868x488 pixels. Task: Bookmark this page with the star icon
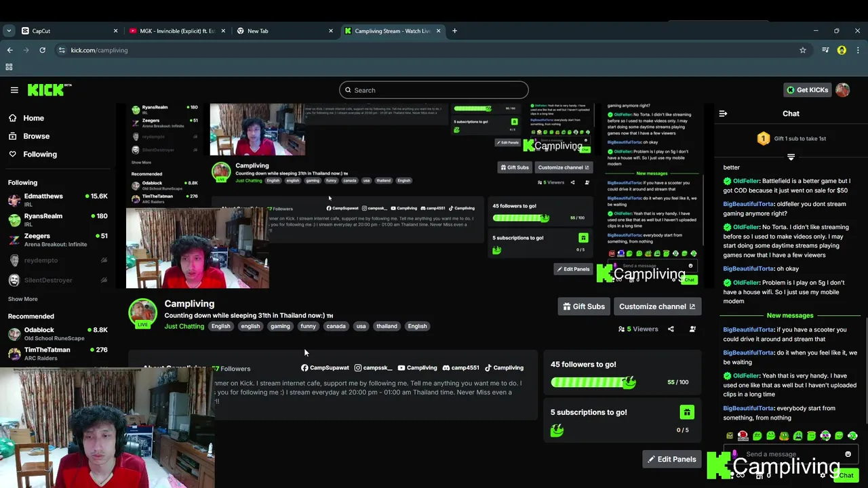pos(803,50)
